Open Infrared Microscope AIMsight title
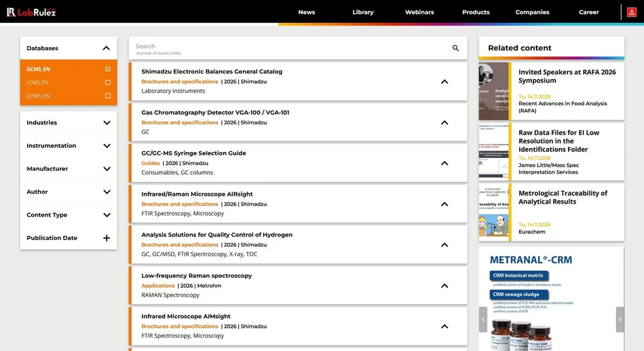Viewport: 644px width, 351px height. [x=185, y=317]
